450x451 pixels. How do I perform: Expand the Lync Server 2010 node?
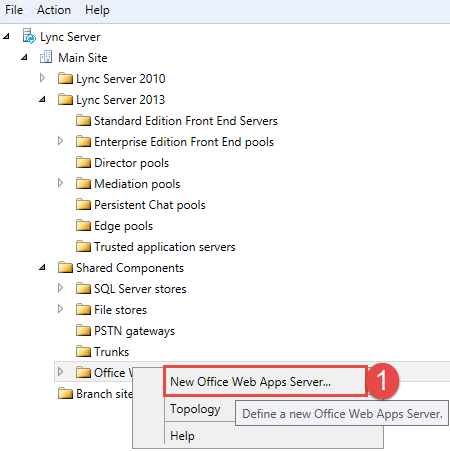42,78
